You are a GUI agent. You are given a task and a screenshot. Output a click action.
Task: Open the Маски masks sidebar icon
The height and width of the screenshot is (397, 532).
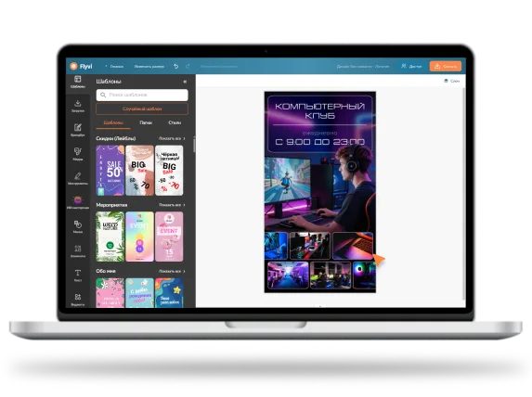[78, 226]
